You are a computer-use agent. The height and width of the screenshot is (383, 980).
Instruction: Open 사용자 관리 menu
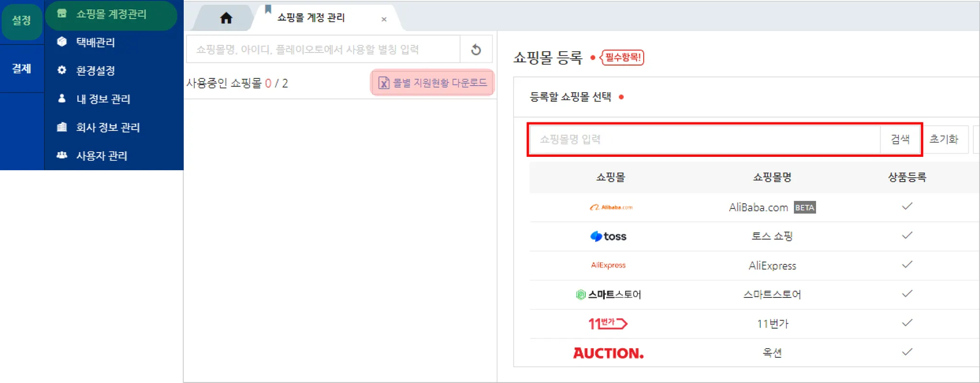tap(101, 155)
